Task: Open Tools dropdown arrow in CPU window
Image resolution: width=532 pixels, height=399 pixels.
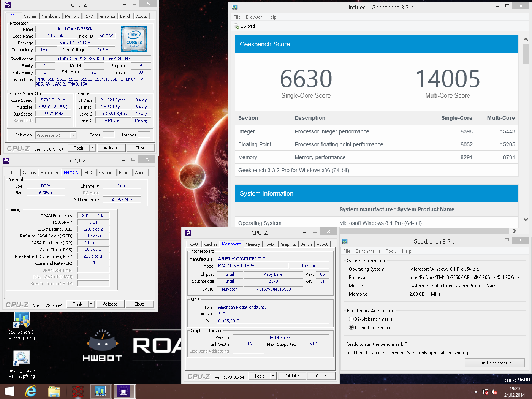Action: (92, 148)
